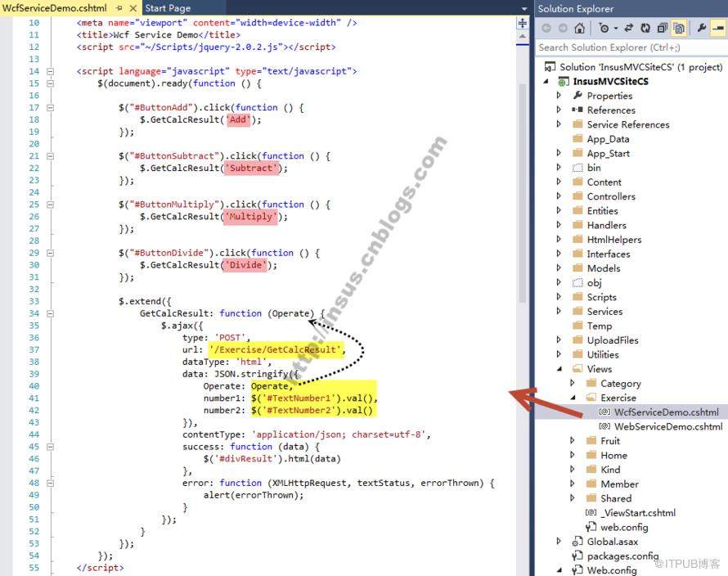Open Properties via the wrench icon
This screenshot has height=576, width=728.
pos(702,29)
